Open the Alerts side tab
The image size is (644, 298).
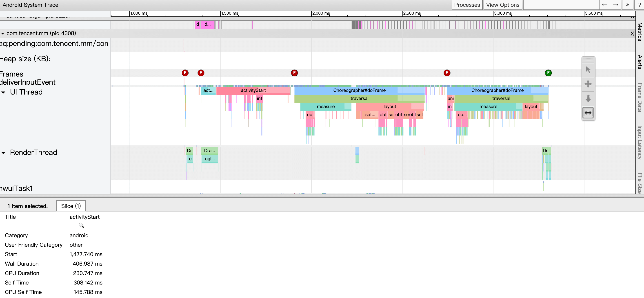tap(640, 62)
